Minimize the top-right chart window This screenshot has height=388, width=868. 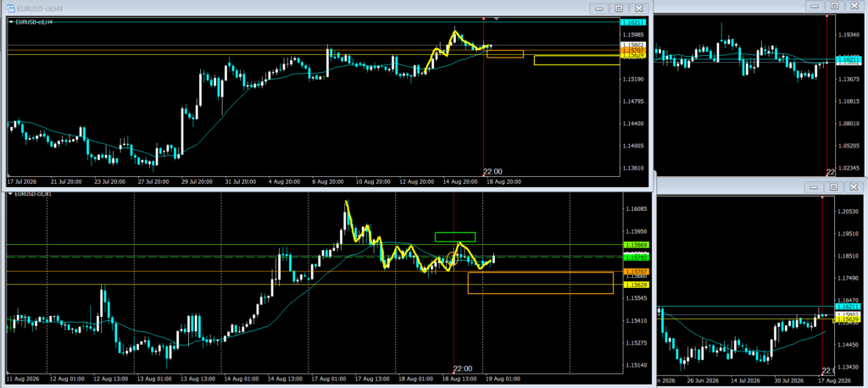[x=814, y=6]
